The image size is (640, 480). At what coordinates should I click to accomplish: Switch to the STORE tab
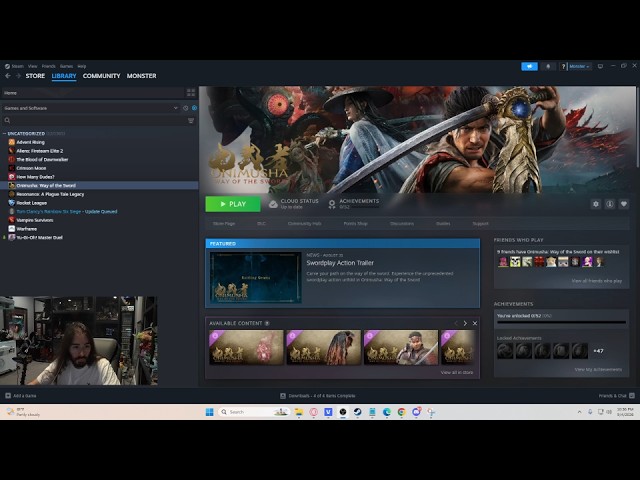click(36, 76)
